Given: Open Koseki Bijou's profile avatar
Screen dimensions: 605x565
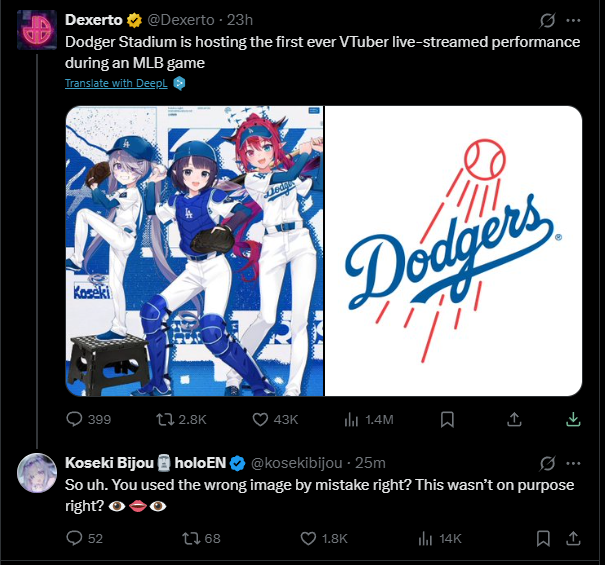Looking at the screenshot, I should [x=36, y=471].
